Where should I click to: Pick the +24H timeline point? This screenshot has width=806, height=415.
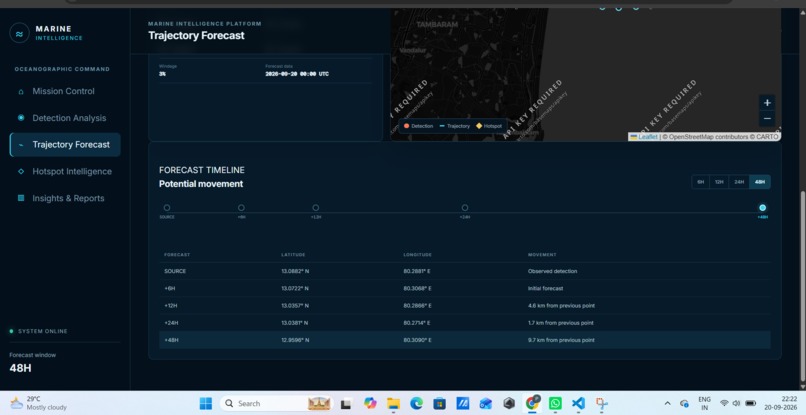click(x=465, y=208)
